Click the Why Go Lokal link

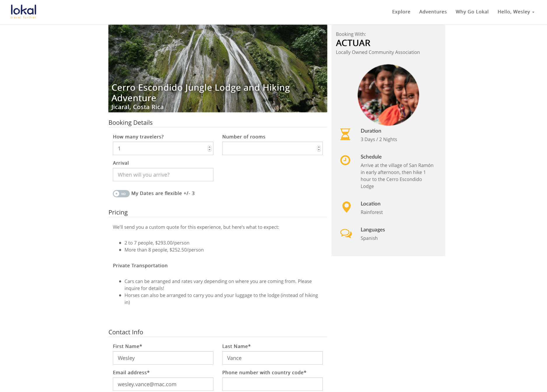[x=472, y=12]
